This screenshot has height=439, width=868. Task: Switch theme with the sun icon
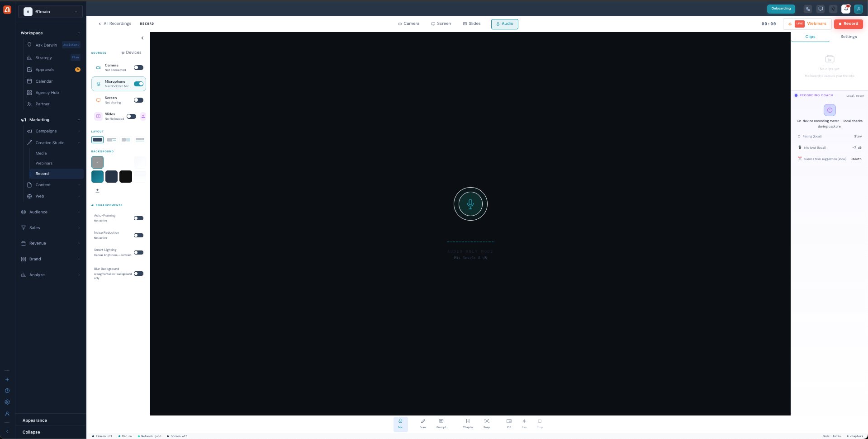pyautogui.click(x=833, y=9)
